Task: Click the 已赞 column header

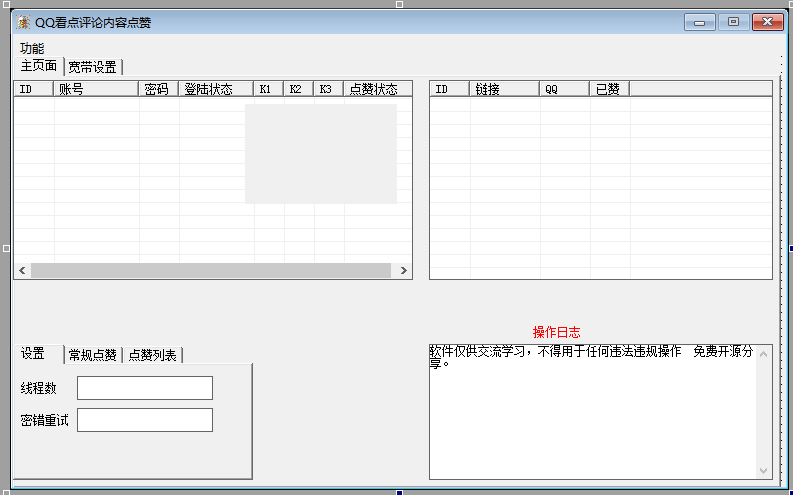Action: [609, 89]
